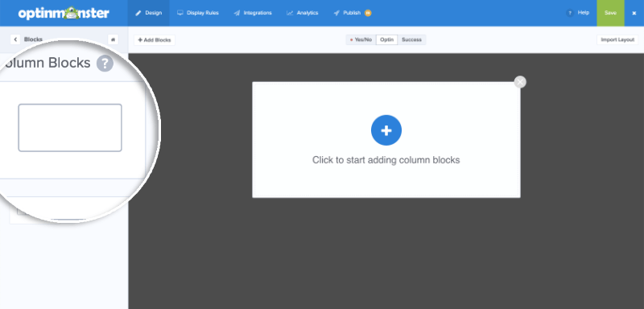Click the blue plus button to add columns
This screenshot has height=309, width=644.
tap(386, 130)
